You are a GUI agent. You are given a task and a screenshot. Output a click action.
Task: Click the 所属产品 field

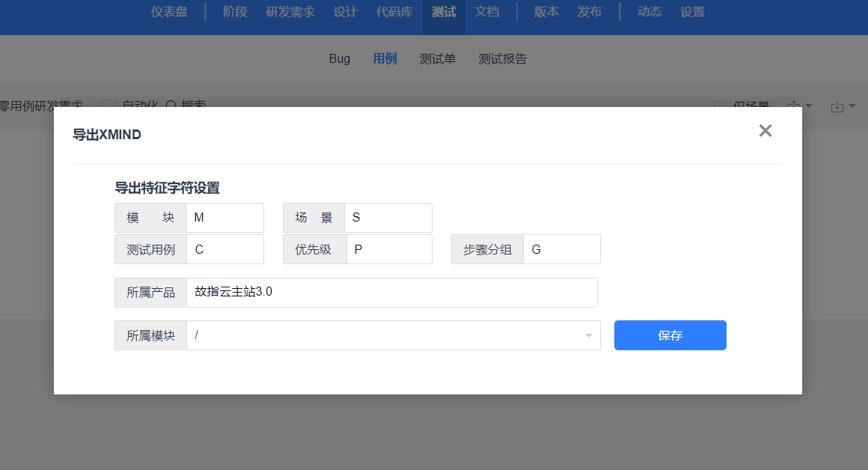[x=391, y=293]
